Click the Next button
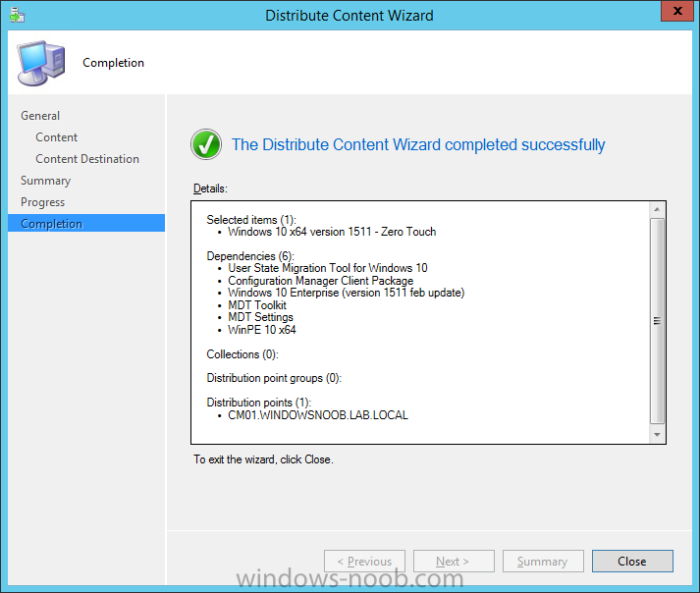The image size is (700, 593). pyautogui.click(x=454, y=561)
